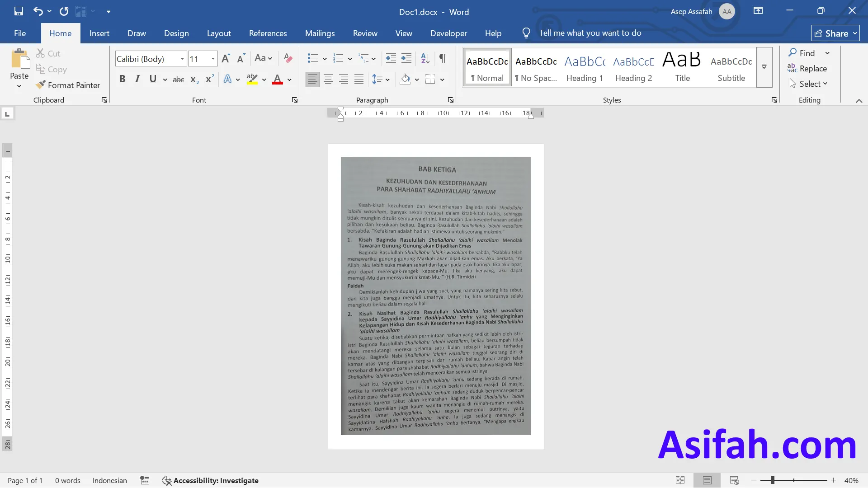Switch to Web Layout view
868x488 pixels.
734,480
